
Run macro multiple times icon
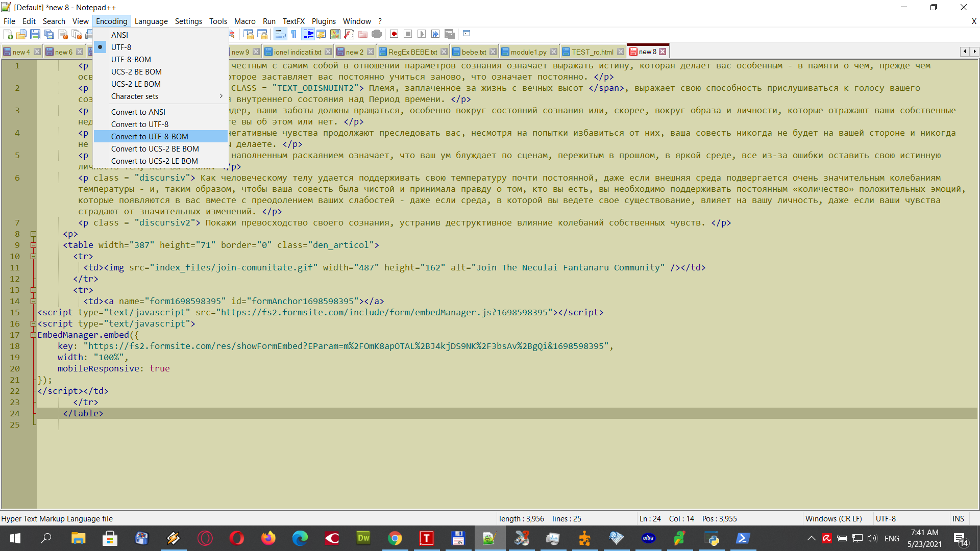[x=435, y=34]
